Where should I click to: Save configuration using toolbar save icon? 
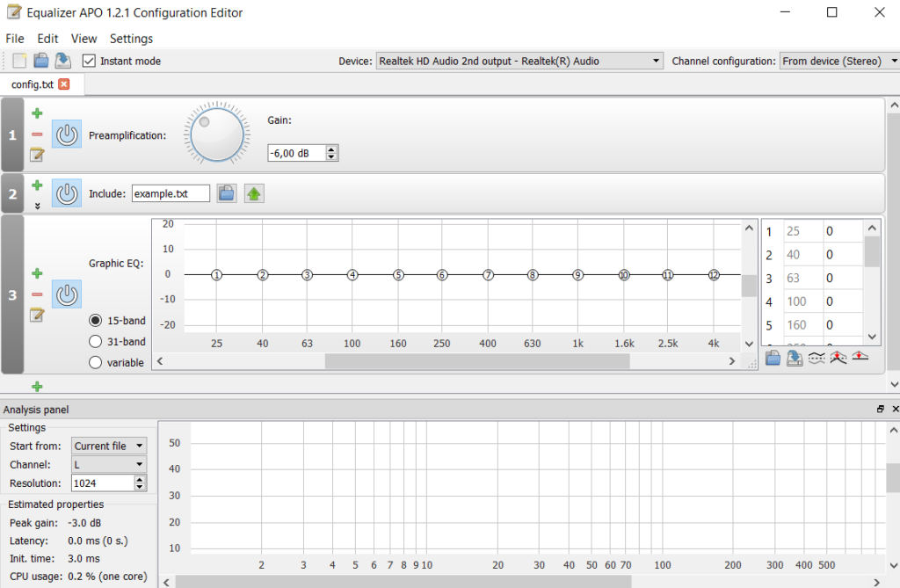tap(62, 61)
